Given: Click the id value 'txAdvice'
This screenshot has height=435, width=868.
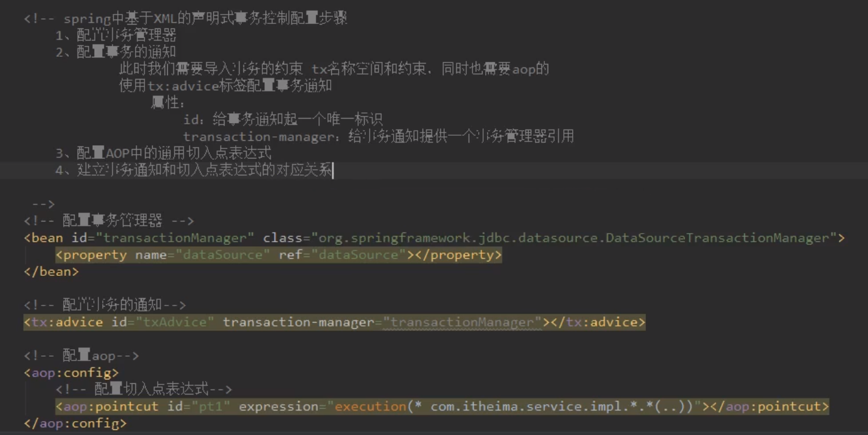Looking at the screenshot, I should [175, 322].
